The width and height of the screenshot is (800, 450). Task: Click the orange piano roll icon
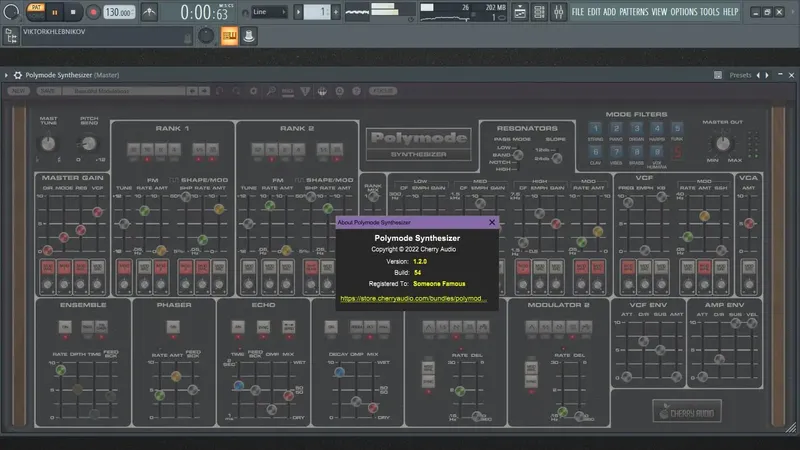[x=229, y=36]
